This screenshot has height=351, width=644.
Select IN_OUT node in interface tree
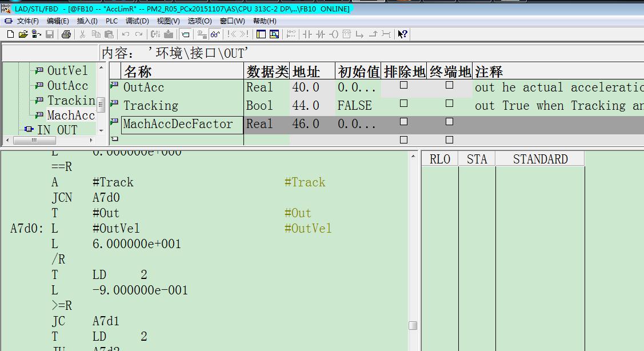[57, 130]
